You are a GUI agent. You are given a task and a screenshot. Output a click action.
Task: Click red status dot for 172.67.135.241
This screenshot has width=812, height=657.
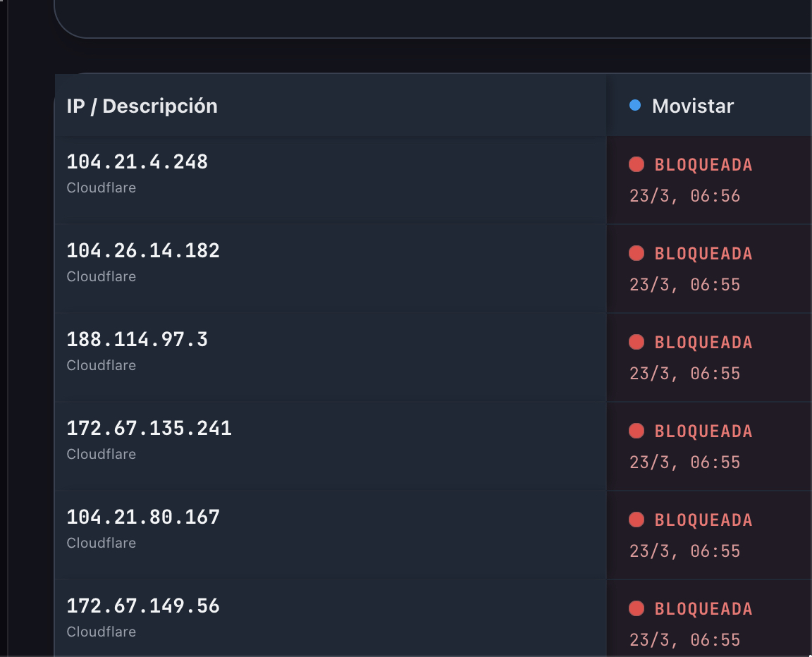pos(636,431)
